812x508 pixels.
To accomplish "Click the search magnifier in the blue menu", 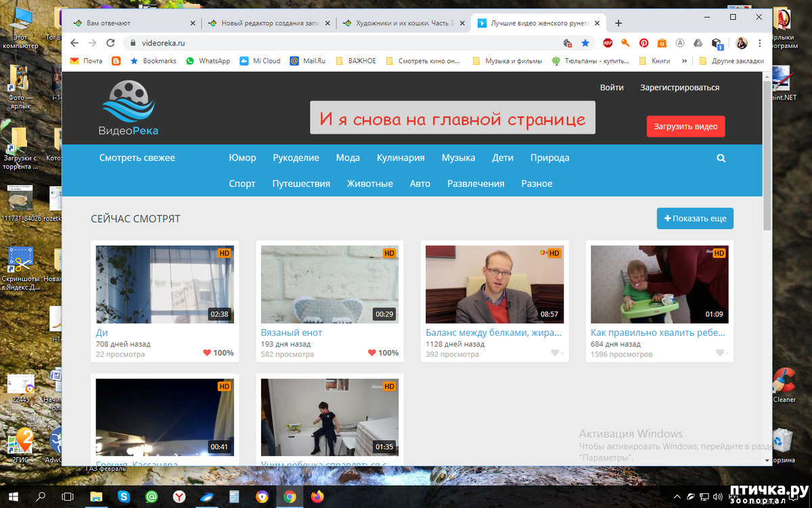I will pyautogui.click(x=721, y=158).
